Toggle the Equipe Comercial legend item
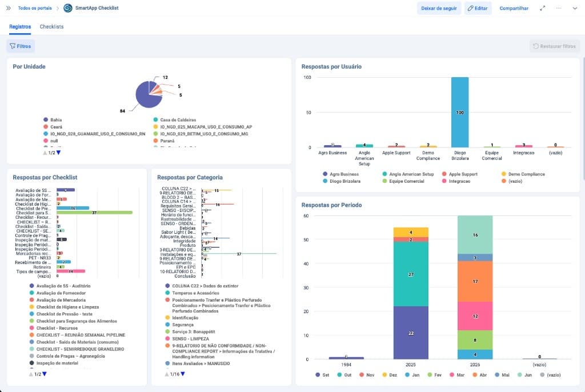The width and height of the screenshot is (585, 392). point(403,181)
